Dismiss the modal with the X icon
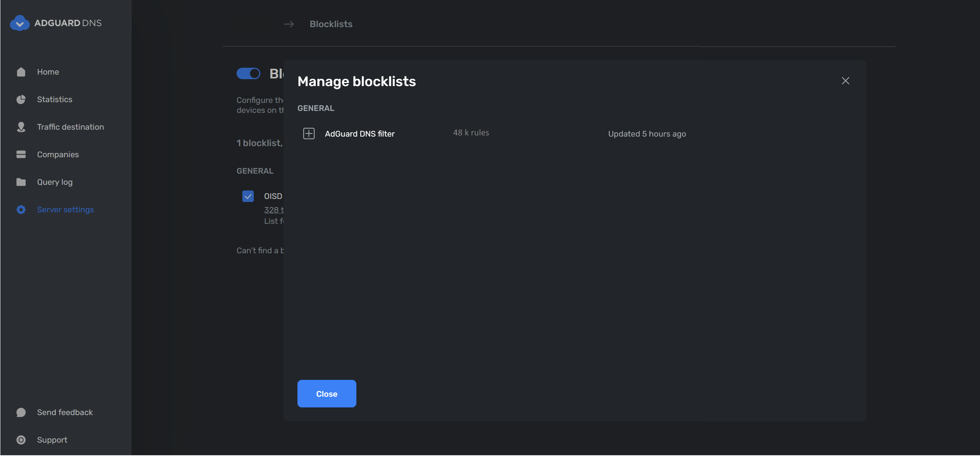980x456 pixels. 845,81
